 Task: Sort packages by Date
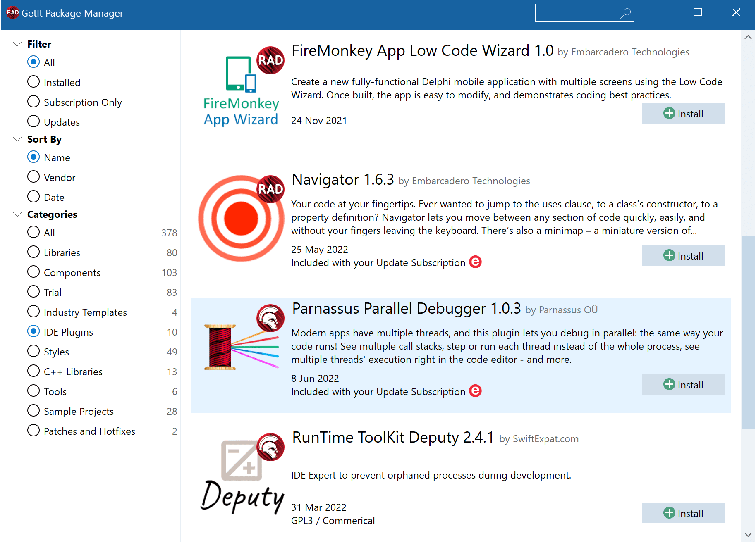coord(33,197)
